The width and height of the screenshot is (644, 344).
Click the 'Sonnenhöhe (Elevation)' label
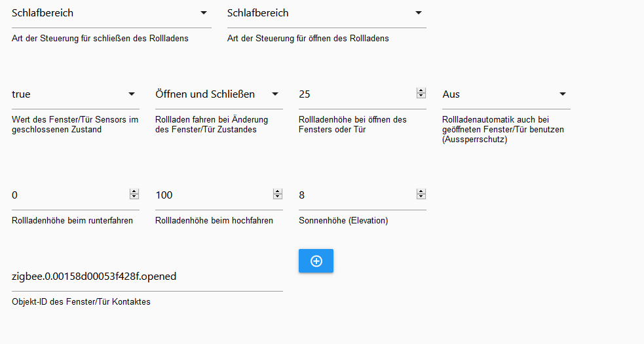click(x=343, y=221)
